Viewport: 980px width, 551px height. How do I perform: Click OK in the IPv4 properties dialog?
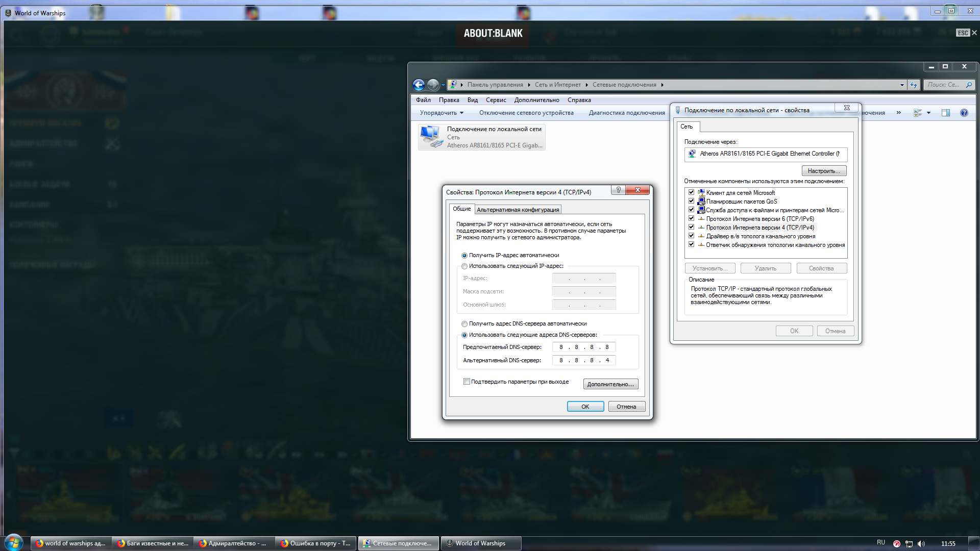point(585,407)
